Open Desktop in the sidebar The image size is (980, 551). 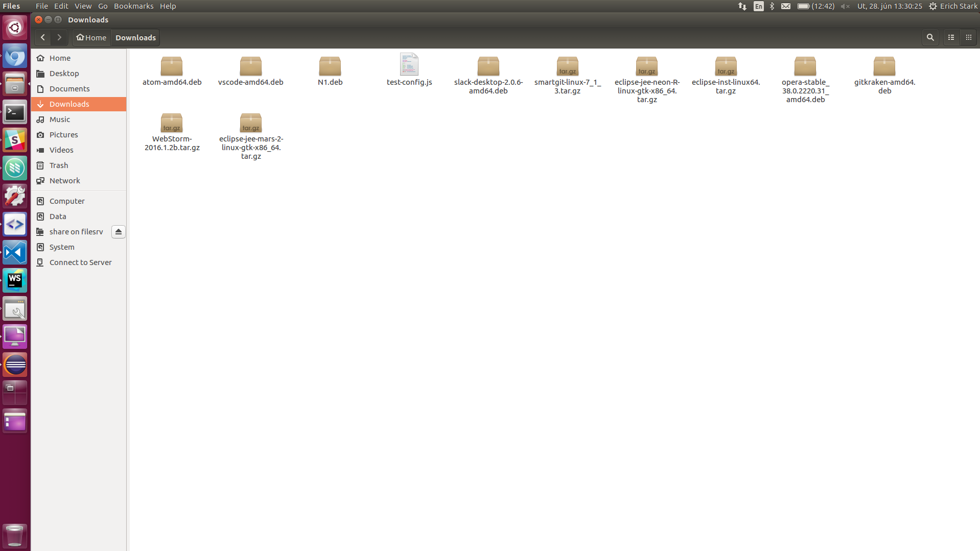pos(79,74)
